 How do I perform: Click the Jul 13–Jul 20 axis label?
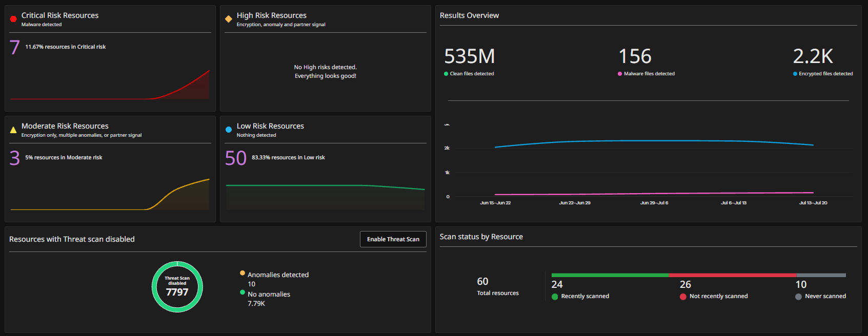point(813,203)
